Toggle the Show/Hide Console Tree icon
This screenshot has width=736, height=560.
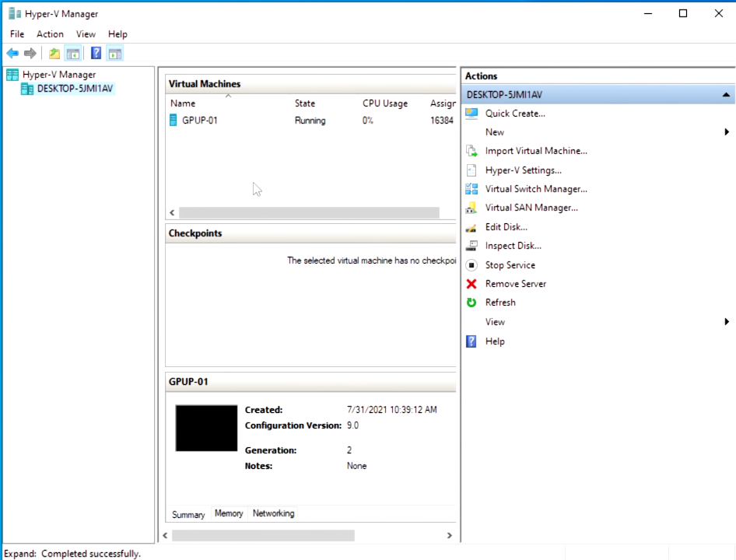pyautogui.click(x=73, y=54)
